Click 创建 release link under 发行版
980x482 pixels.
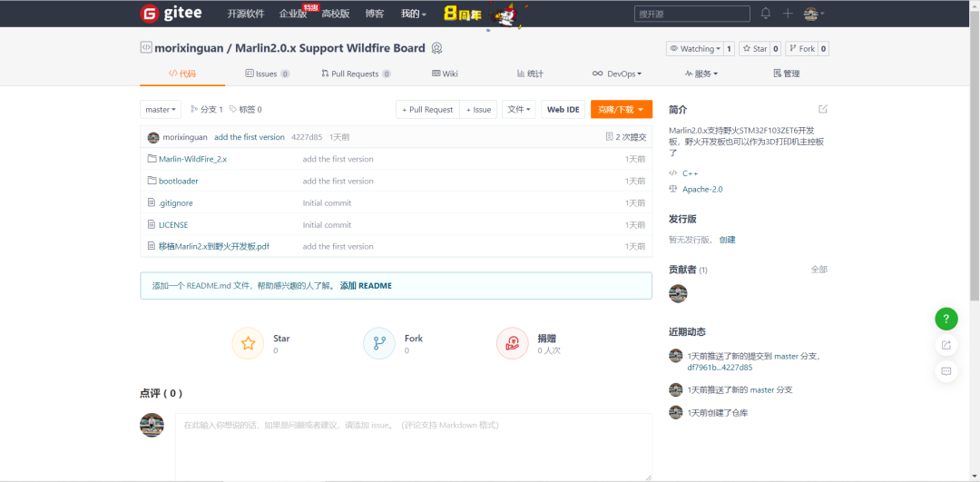(727, 240)
